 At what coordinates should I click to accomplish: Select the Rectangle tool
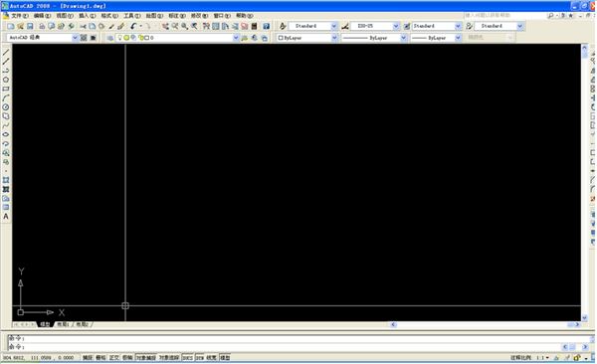click(x=6, y=89)
